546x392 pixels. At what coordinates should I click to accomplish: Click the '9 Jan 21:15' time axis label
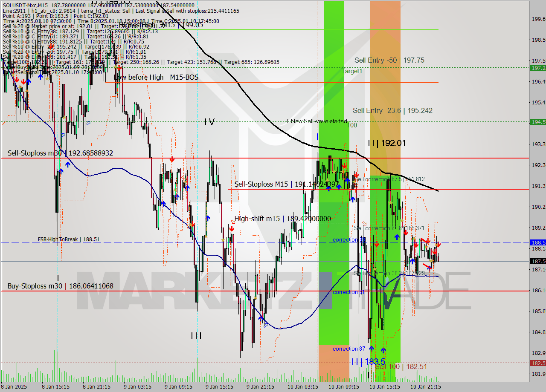260,387
